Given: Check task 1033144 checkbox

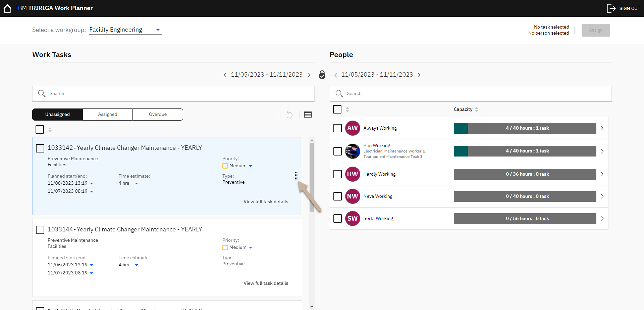Looking at the screenshot, I should [x=40, y=230].
